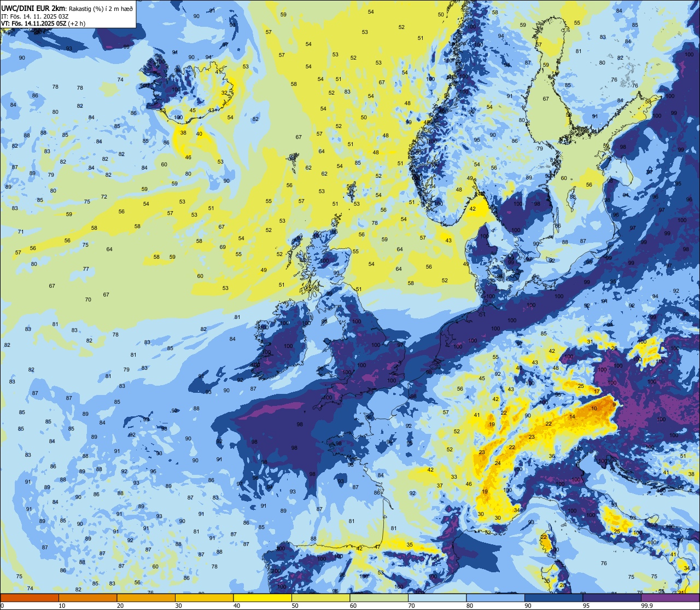Image resolution: width=700 pixels, height=610 pixels.
Task: Click the dark blue swatch between 90 and 95
Action: (553, 597)
